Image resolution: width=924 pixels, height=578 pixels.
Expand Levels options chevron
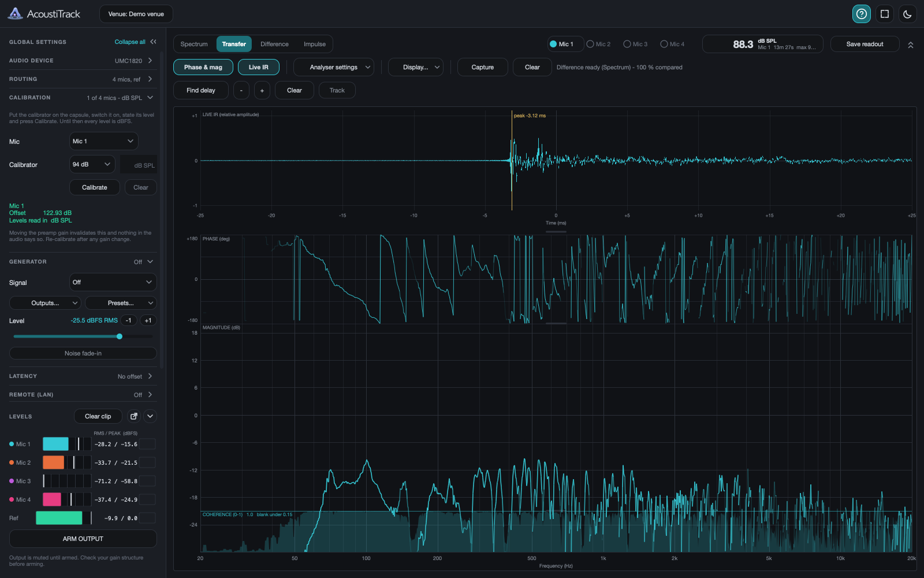point(150,416)
